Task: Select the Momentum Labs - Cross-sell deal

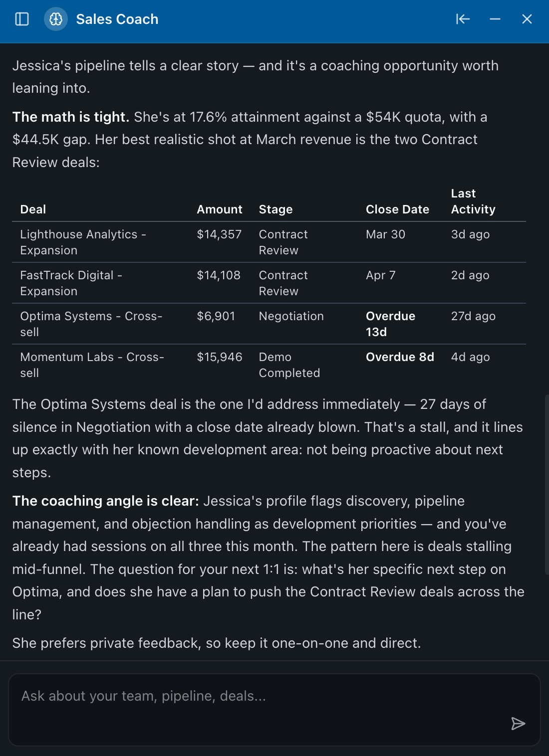Action: [x=92, y=365]
